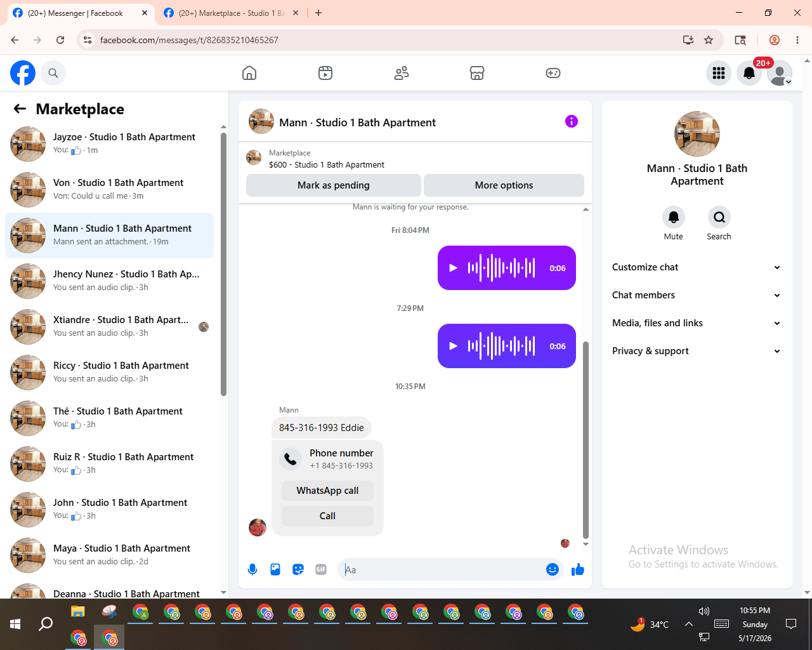812x650 pixels.
Task: Open Ruiz R conversation
Action: coord(109,464)
